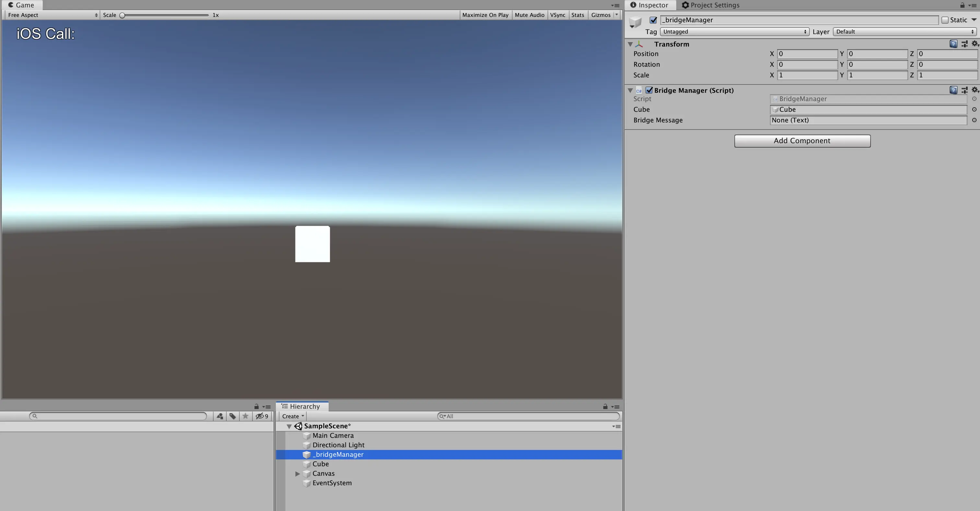Image resolution: width=980 pixels, height=511 pixels.
Task: Open Transform component help reference icon
Action: 953,44
